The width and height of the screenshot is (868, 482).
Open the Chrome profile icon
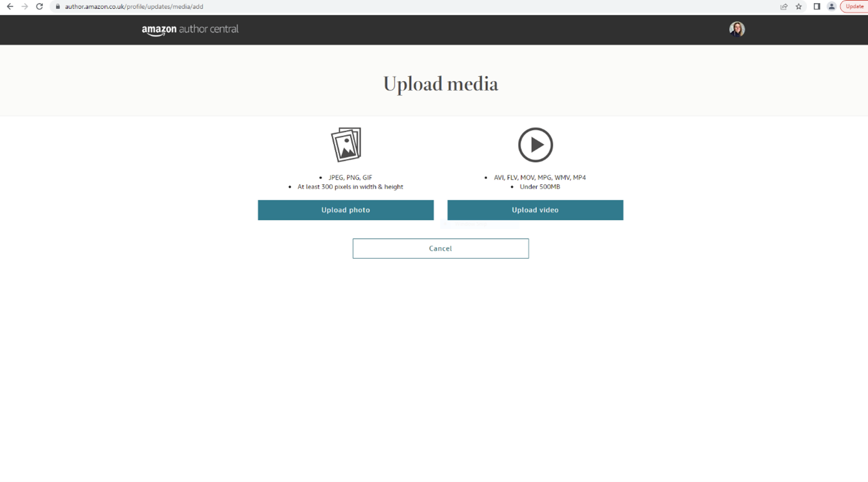pyautogui.click(x=831, y=7)
